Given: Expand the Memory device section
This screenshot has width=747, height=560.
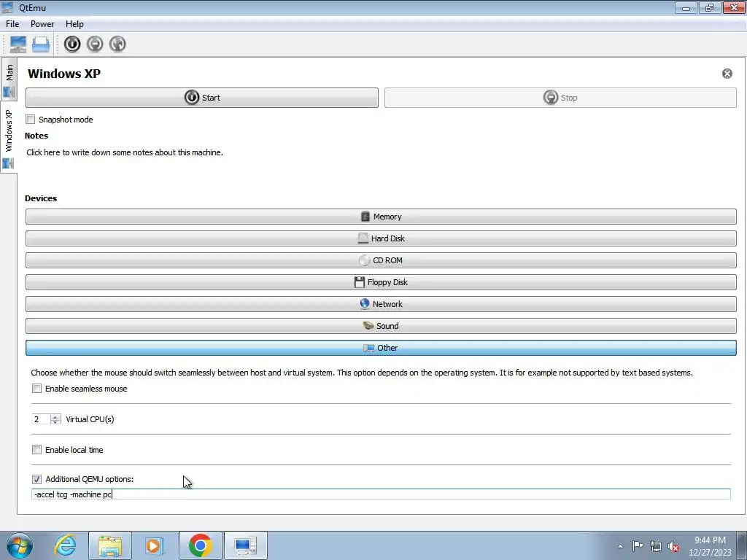Looking at the screenshot, I should pyautogui.click(x=381, y=217).
